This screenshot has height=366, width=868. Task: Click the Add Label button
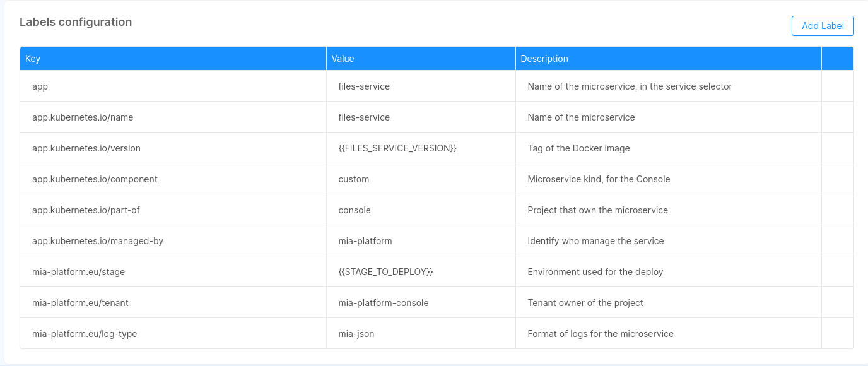pos(822,26)
